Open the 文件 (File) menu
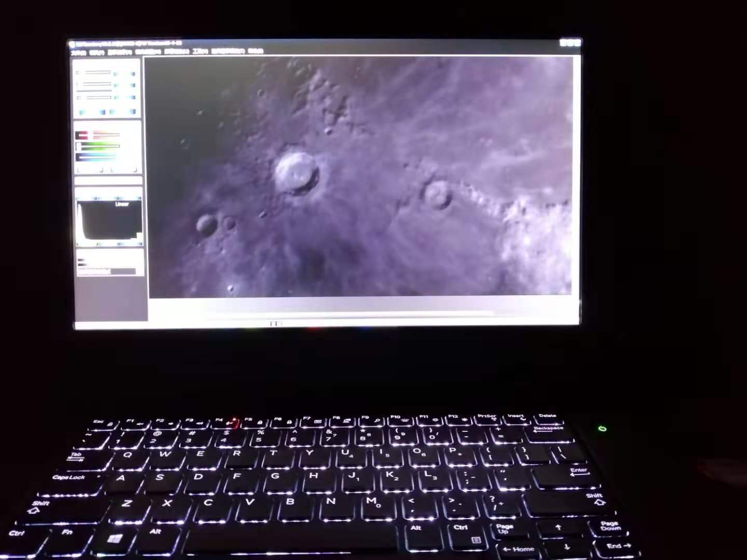The image size is (747, 560). tap(78, 52)
